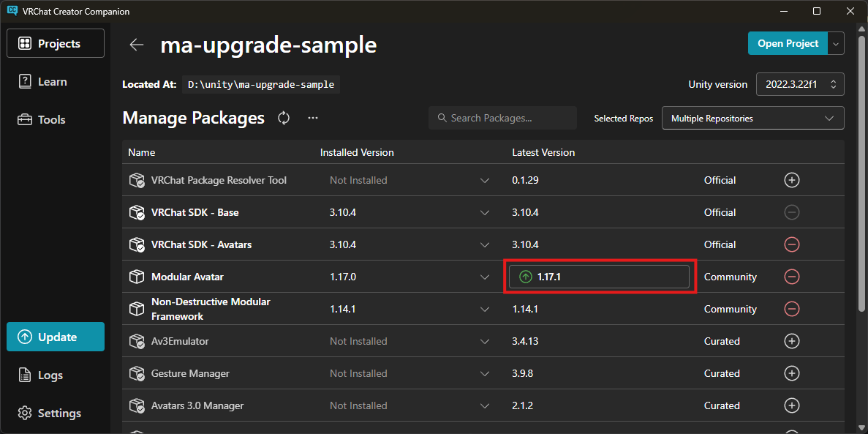Click the Avatars 3.0 Manager package icon

(x=136, y=405)
